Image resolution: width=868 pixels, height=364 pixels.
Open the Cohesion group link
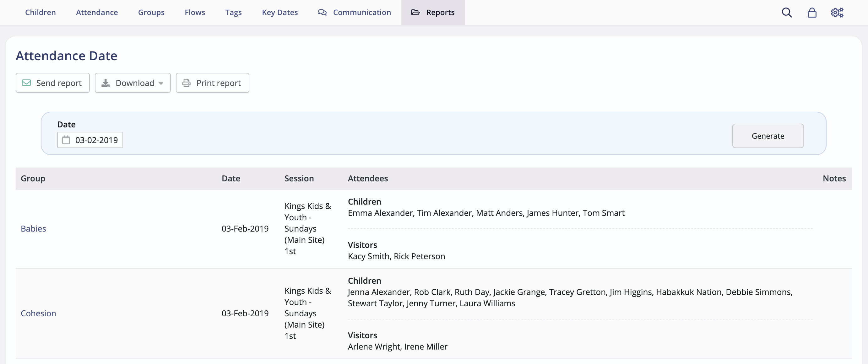tap(38, 313)
